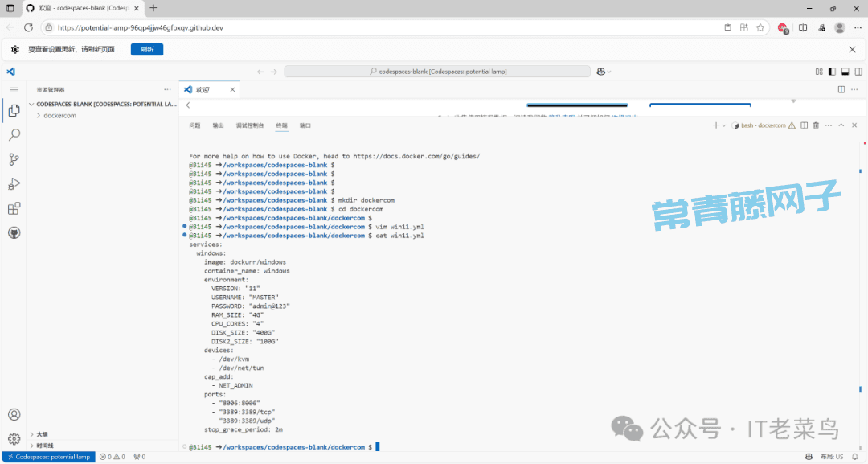
Task: Click the cat win11.yml command line
Action: pyautogui.click(x=307, y=236)
